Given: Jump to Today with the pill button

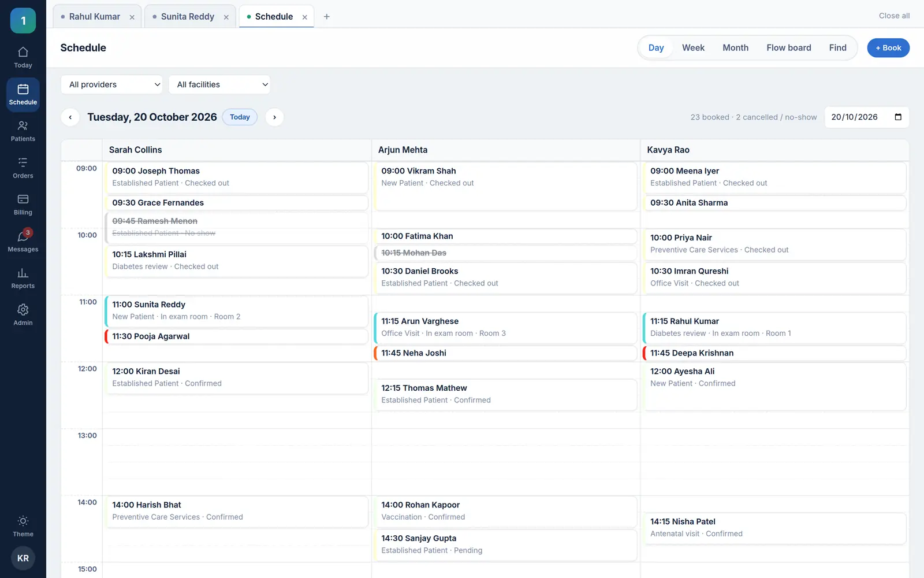Looking at the screenshot, I should tap(240, 117).
